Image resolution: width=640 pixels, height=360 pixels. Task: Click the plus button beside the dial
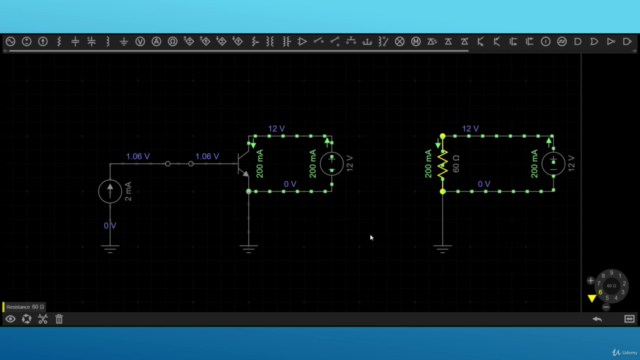click(590, 280)
